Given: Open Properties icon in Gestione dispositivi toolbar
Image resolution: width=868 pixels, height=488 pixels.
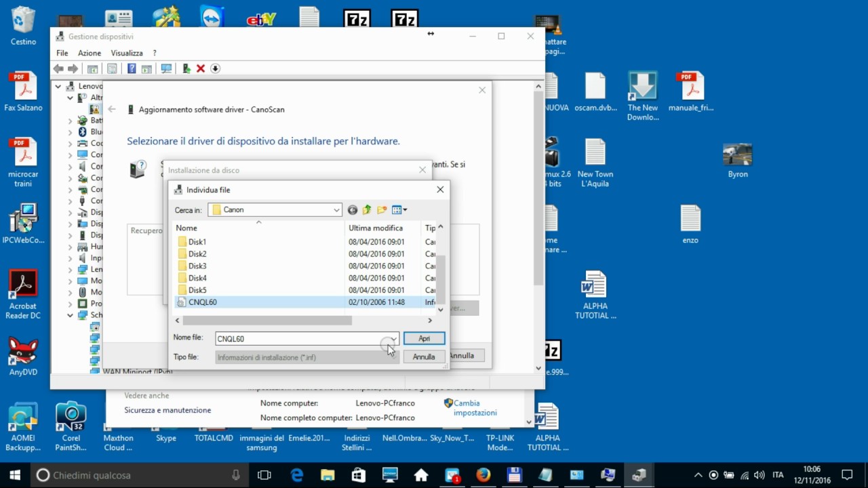Looking at the screenshot, I should [x=112, y=68].
